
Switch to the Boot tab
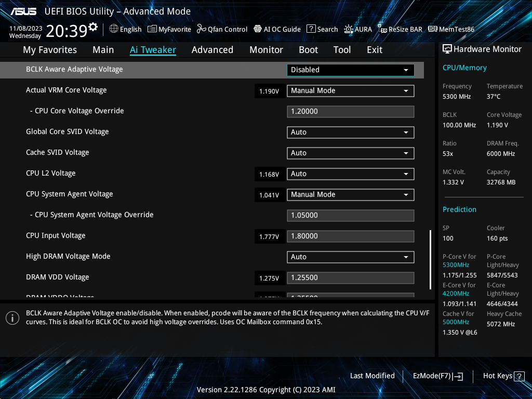pyautogui.click(x=309, y=50)
